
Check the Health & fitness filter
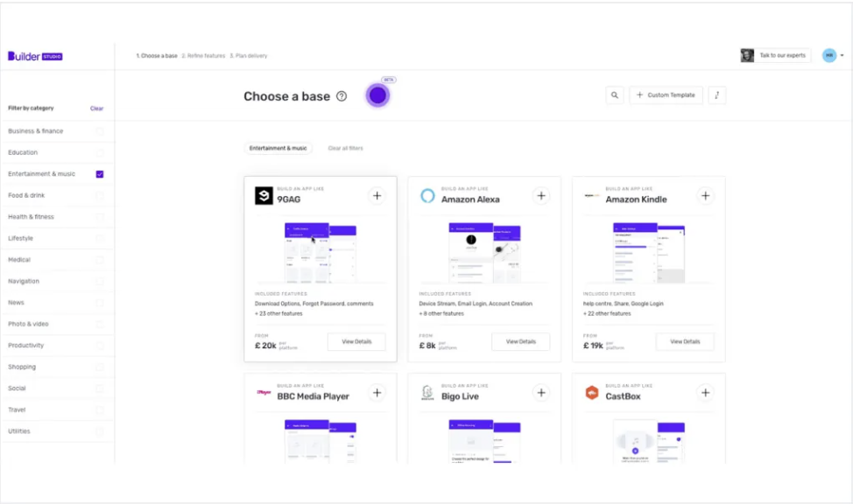100,217
